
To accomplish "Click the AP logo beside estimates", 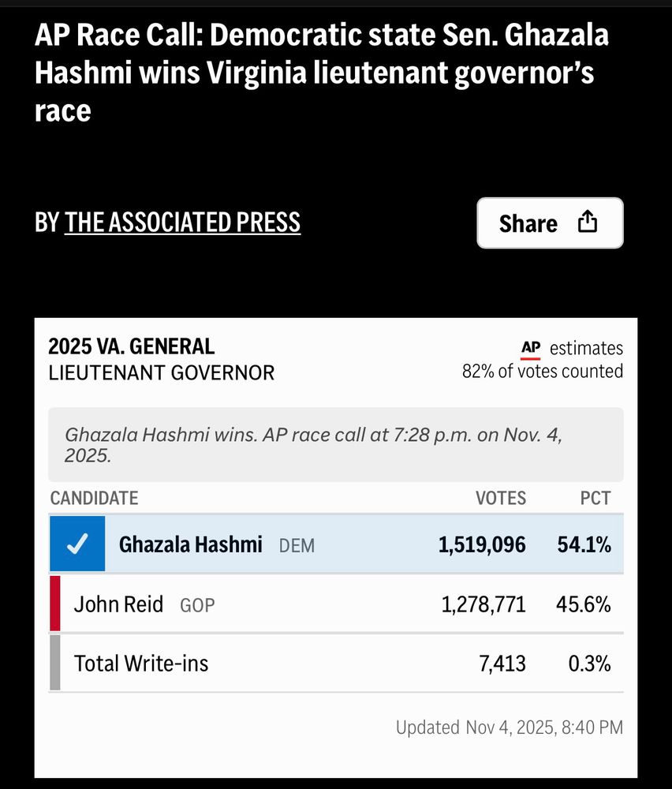I will pyautogui.click(x=531, y=348).
